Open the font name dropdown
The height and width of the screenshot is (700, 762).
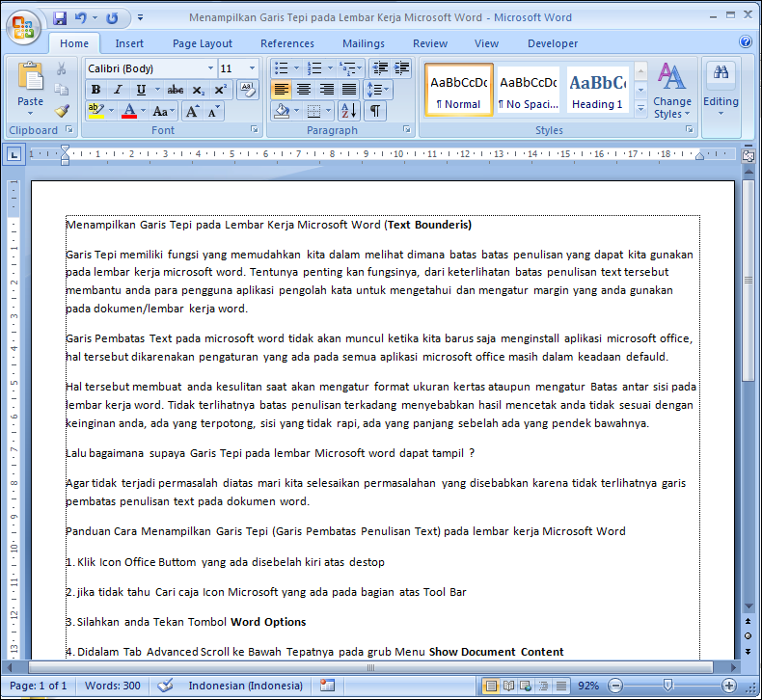pyautogui.click(x=210, y=68)
